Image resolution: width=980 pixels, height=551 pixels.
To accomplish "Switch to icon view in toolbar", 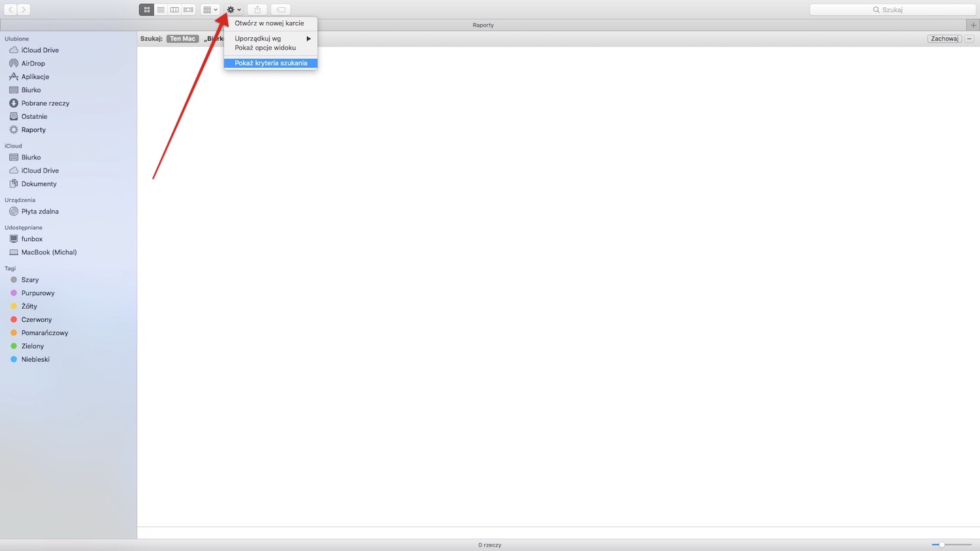I will [146, 10].
